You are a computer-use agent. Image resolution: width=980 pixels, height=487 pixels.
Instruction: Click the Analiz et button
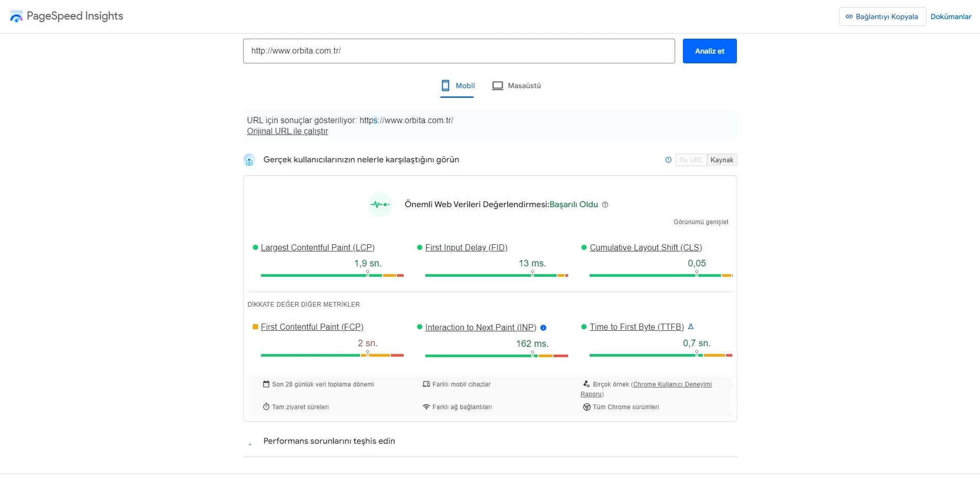coord(710,51)
